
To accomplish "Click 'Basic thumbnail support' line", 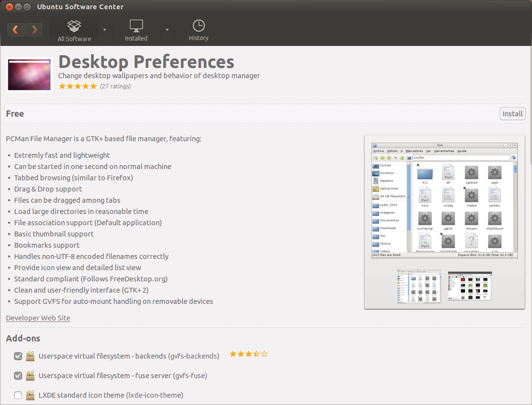I will 54,234.
